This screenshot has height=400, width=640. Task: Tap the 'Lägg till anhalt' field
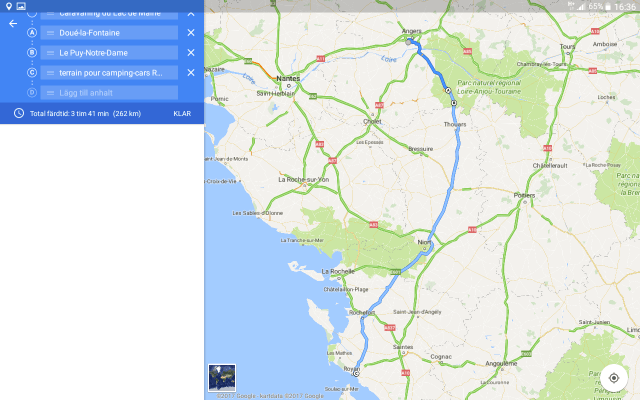tap(109, 93)
